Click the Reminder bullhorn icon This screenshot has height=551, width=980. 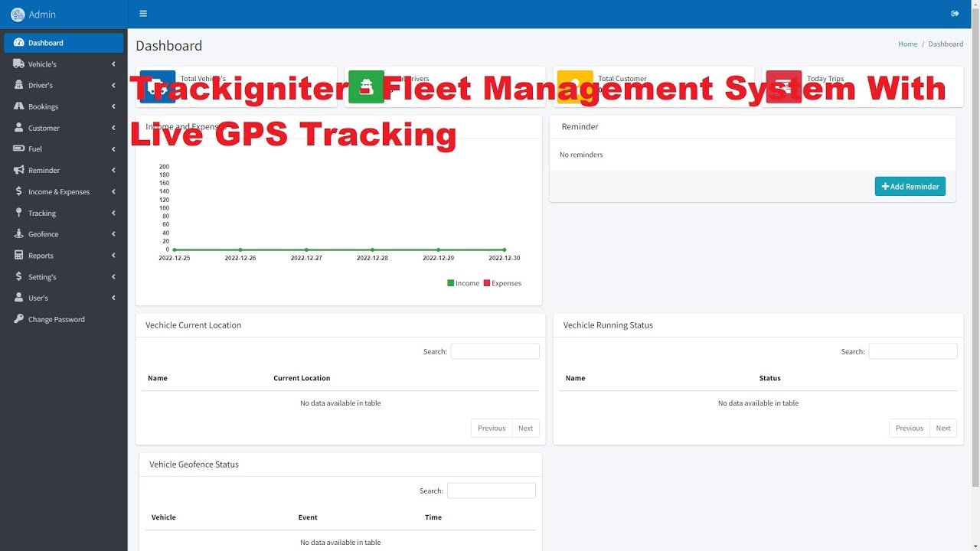point(18,170)
